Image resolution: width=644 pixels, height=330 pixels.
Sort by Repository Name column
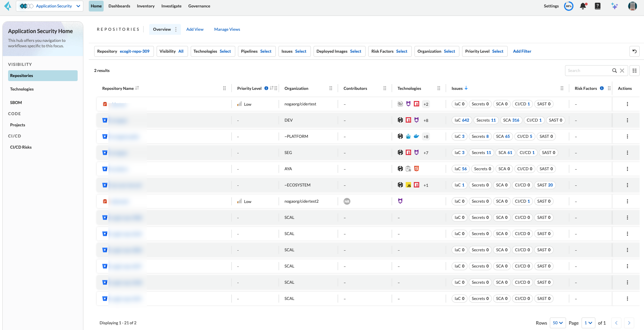click(x=137, y=88)
